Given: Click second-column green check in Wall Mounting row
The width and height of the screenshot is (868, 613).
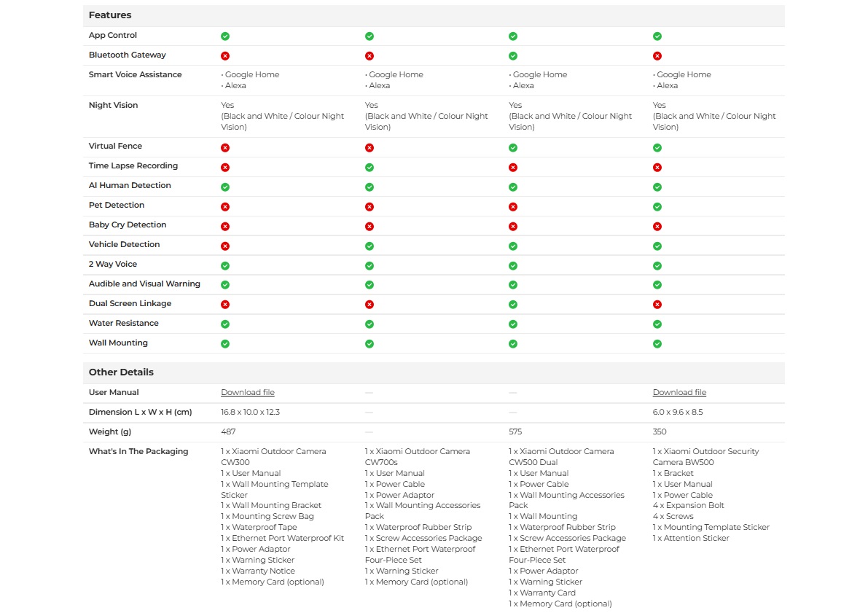Looking at the screenshot, I should pos(370,344).
